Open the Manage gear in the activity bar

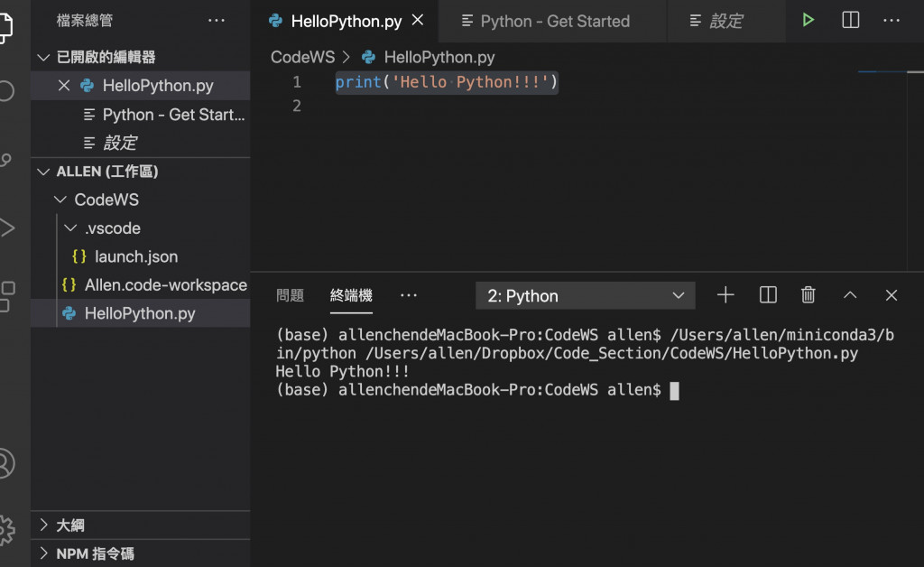click(x=6, y=528)
